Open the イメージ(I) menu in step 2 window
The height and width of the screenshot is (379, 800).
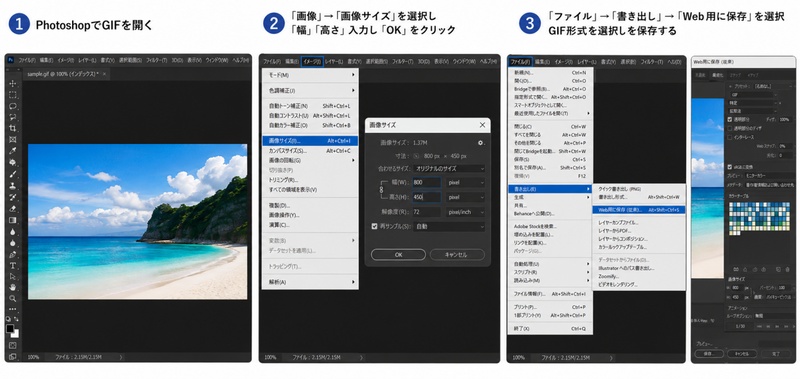point(312,61)
